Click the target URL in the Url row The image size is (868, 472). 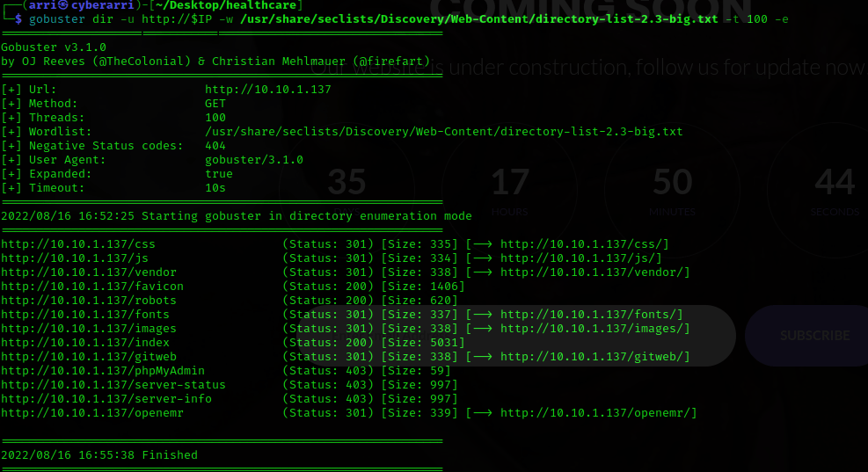(x=267, y=90)
